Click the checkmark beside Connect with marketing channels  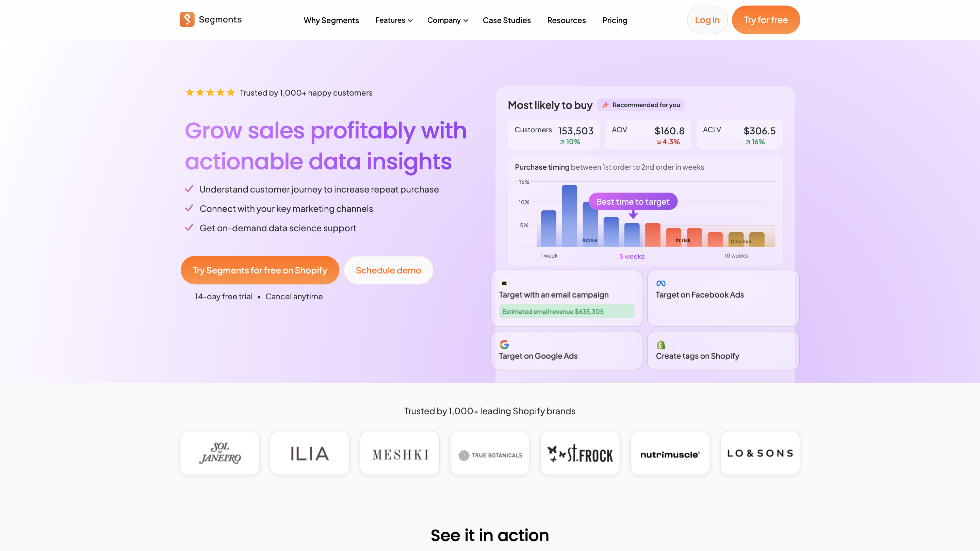(x=189, y=208)
